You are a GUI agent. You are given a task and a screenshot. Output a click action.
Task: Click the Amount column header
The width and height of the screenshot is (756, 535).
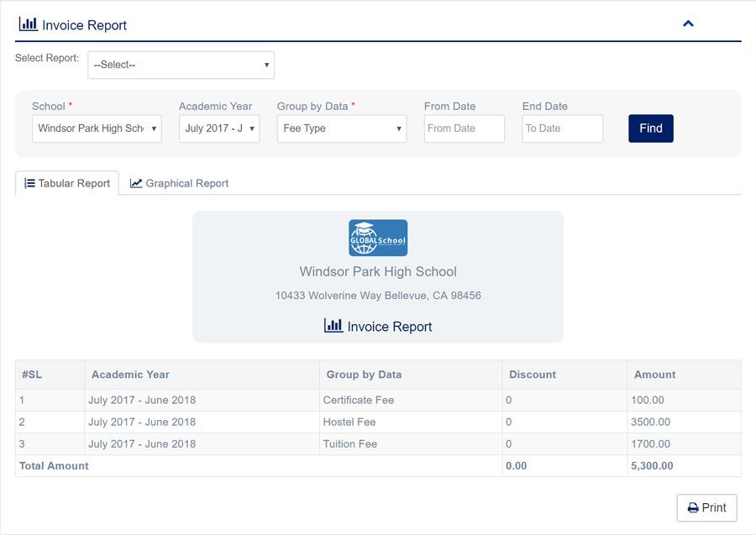point(684,375)
